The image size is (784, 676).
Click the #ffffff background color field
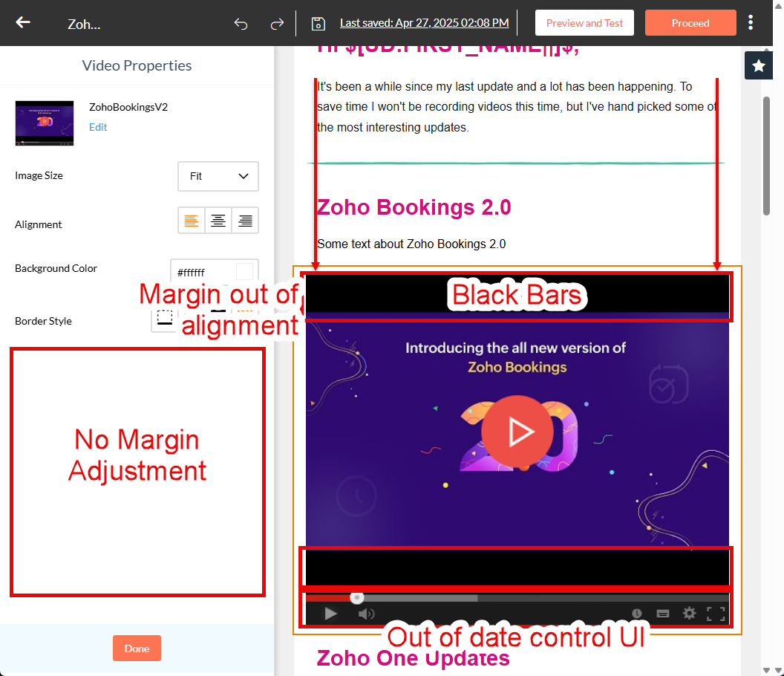pos(215,272)
